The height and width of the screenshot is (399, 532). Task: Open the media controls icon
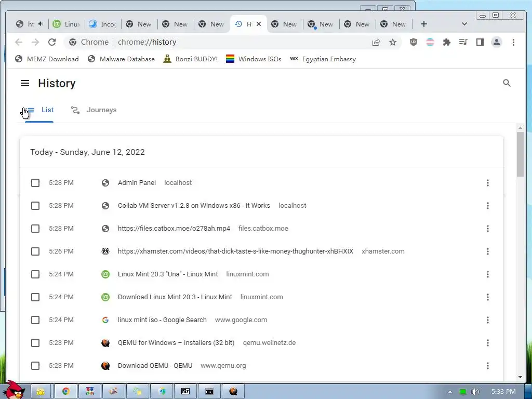point(463,42)
